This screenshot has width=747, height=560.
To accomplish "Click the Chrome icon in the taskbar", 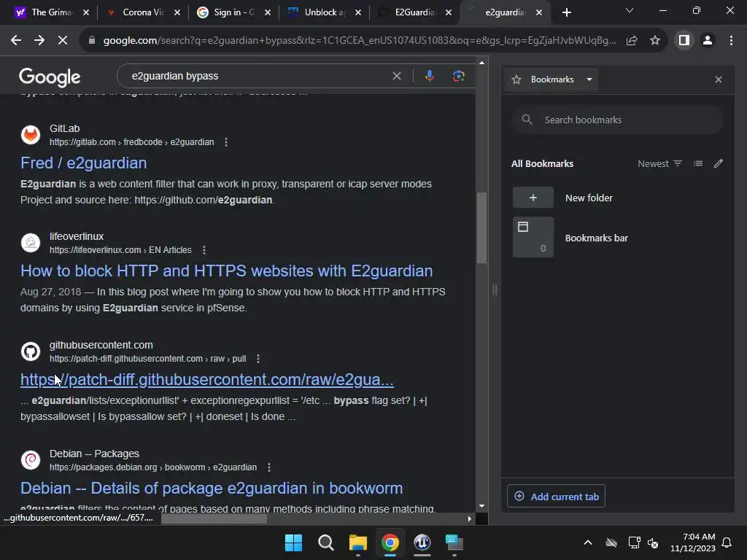I will pyautogui.click(x=390, y=542).
